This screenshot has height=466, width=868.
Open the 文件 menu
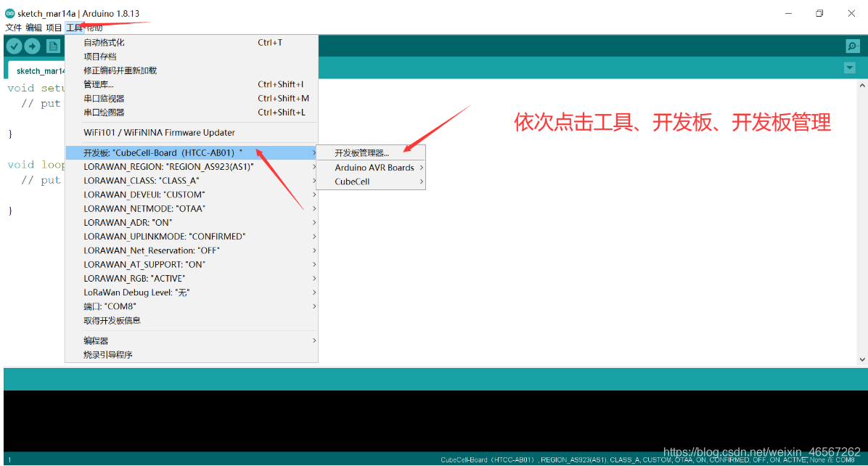coord(13,28)
